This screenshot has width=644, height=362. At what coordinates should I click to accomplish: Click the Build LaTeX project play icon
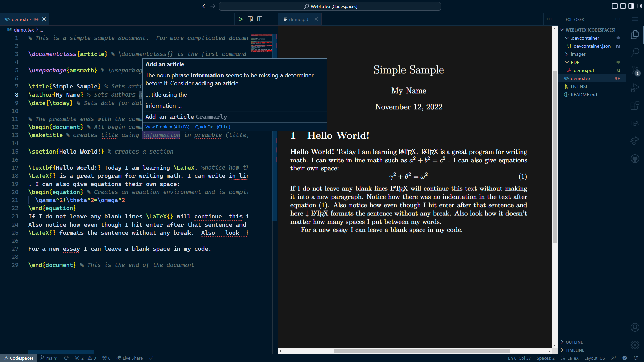click(240, 19)
